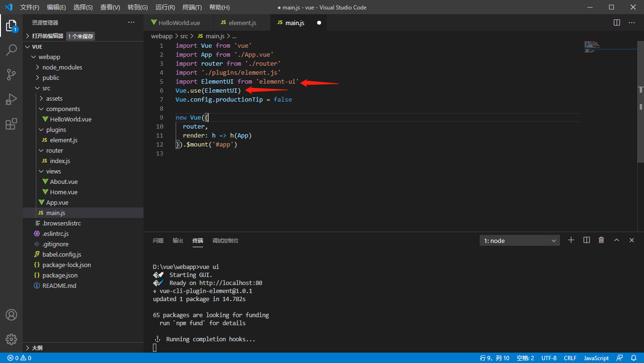Open the 选择(S) menu
Image resolution: width=644 pixels, height=363 pixels.
(x=83, y=7)
